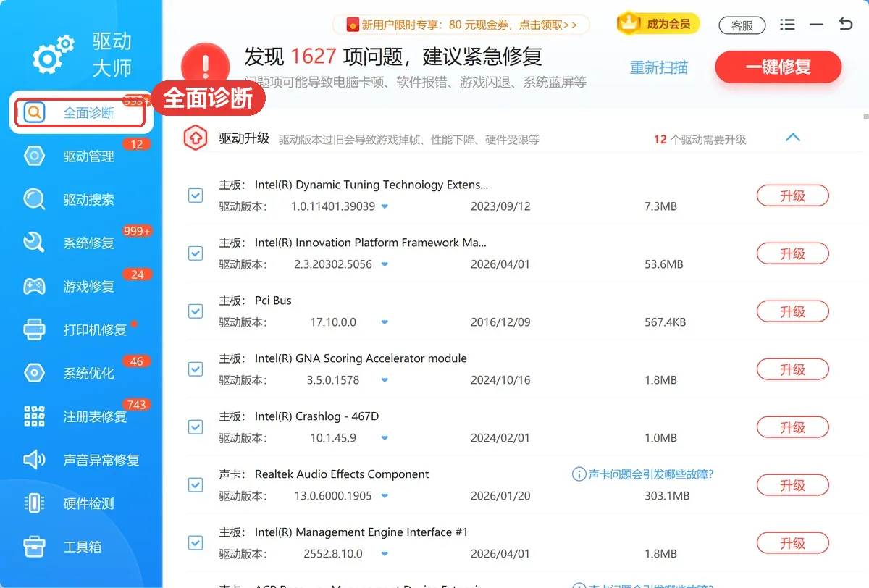Image resolution: width=869 pixels, height=588 pixels.
Task: Collapse the 驱动升级 section chevron
Action: coord(793,137)
